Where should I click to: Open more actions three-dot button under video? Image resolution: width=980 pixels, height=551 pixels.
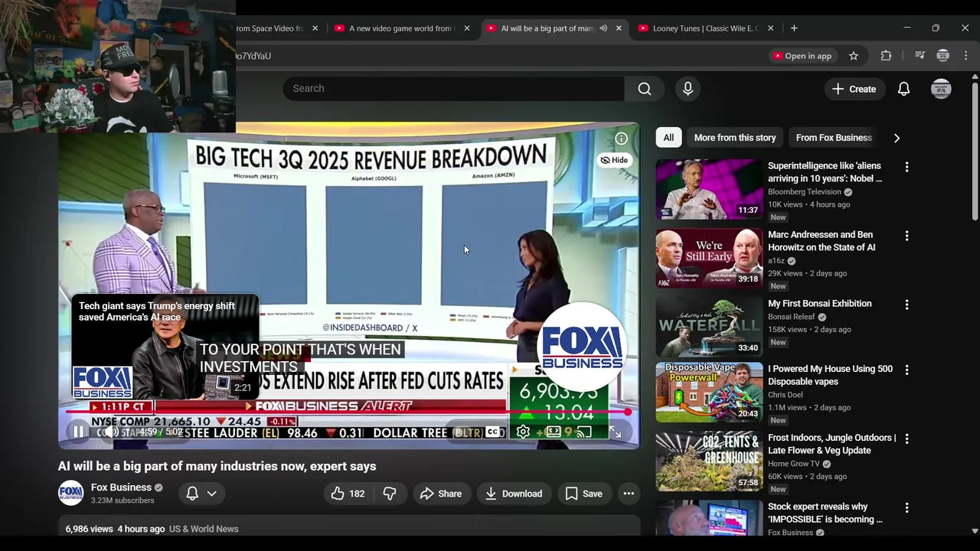point(629,494)
